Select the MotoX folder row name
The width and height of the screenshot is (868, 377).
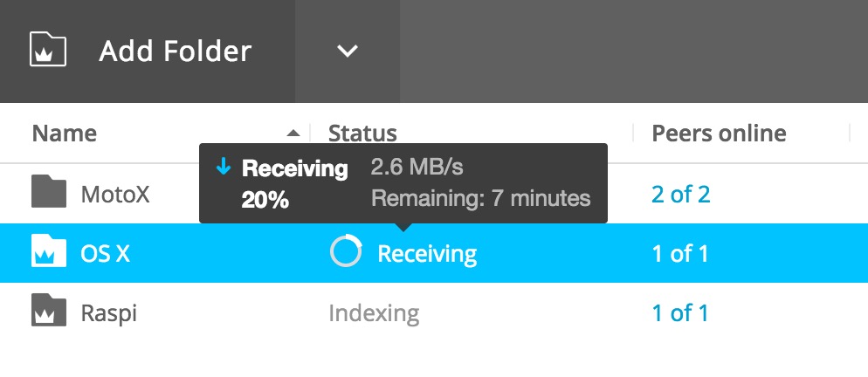pyautogui.click(x=115, y=195)
